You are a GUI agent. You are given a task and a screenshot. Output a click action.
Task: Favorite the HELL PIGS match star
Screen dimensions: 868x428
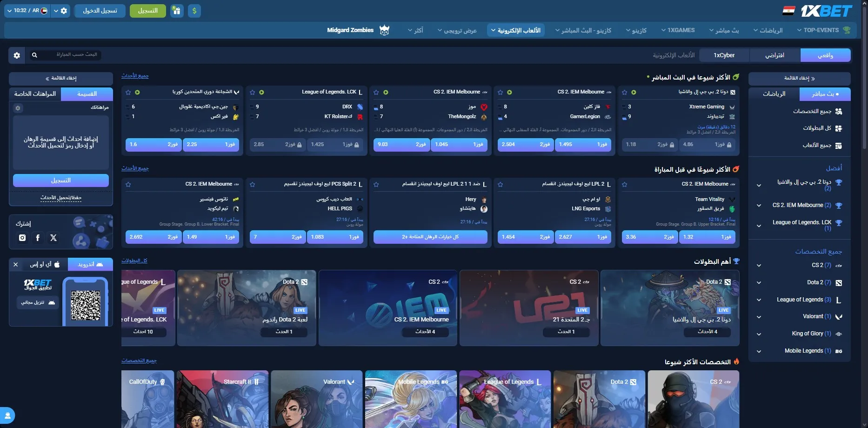click(252, 185)
